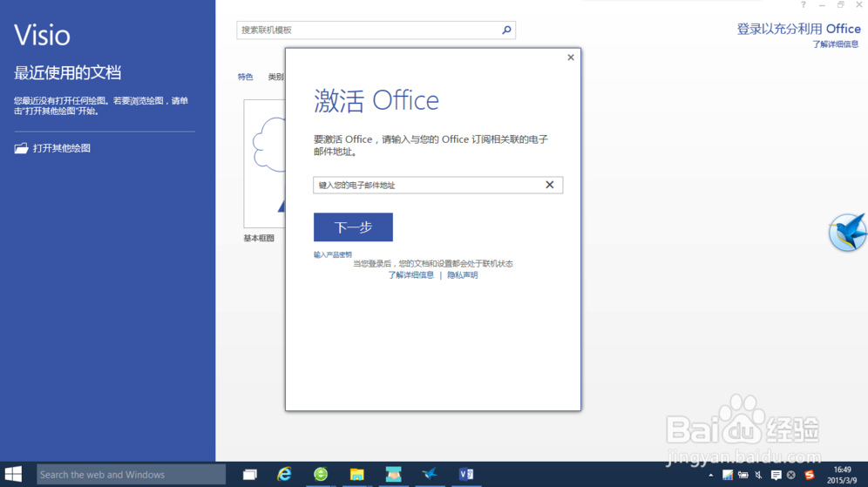Open the Sogou input method tray icon
The image size is (868, 487).
(x=810, y=475)
